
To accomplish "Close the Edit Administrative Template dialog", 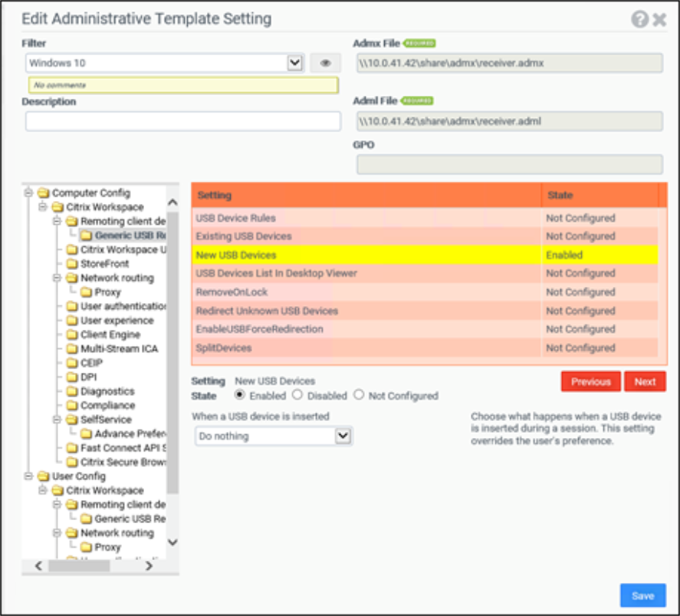I will click(659, 19).
